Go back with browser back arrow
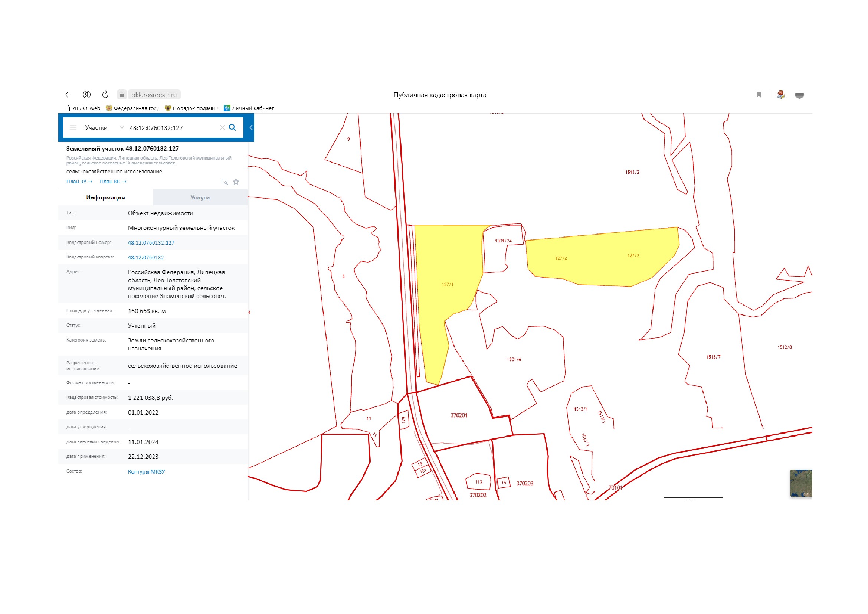Viewport: 868px width, 614px height. (x=68, y=95)
